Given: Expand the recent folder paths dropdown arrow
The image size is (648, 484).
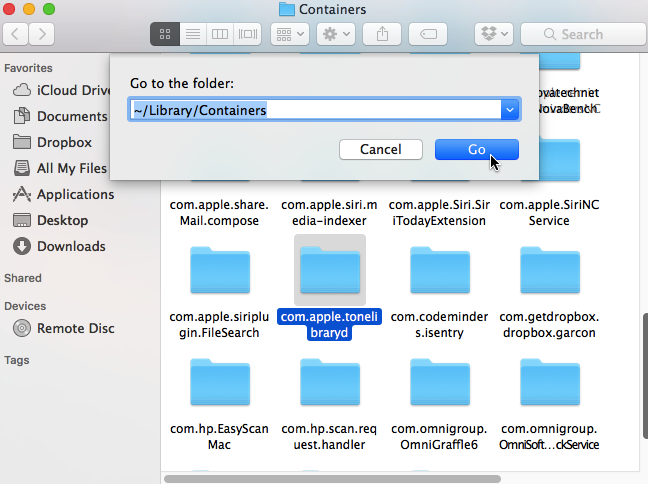Looking at the screenshot, I should [510, 110].
